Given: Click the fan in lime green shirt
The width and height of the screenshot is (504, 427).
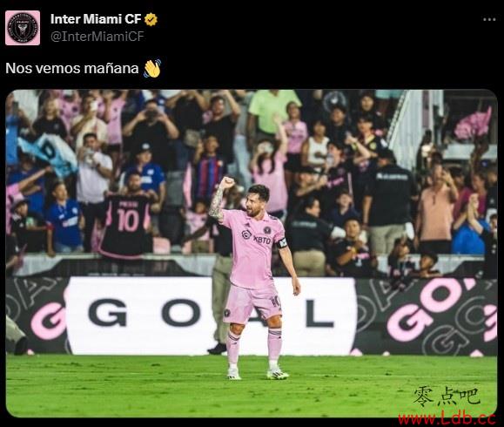Looking at the screenshot, I should point(273,110).
